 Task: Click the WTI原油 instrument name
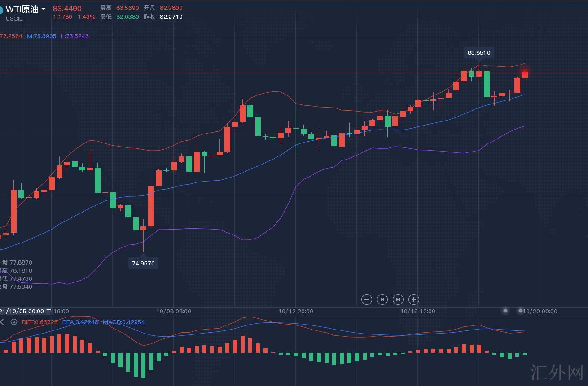point(22,9)
